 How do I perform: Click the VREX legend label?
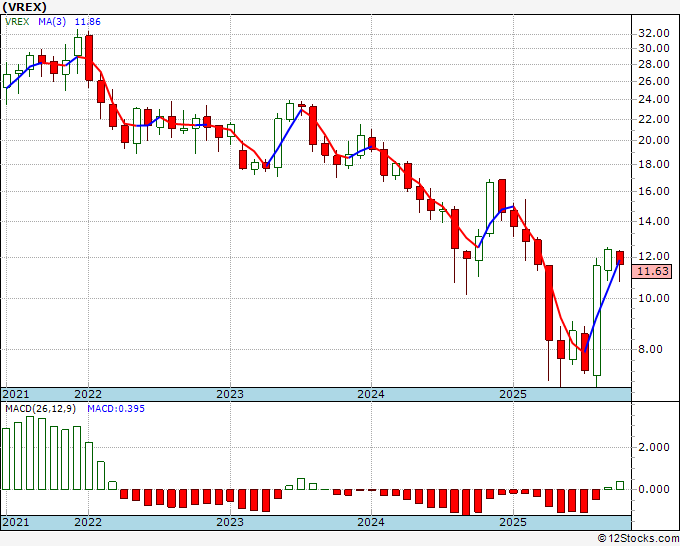tap(17, 22)
